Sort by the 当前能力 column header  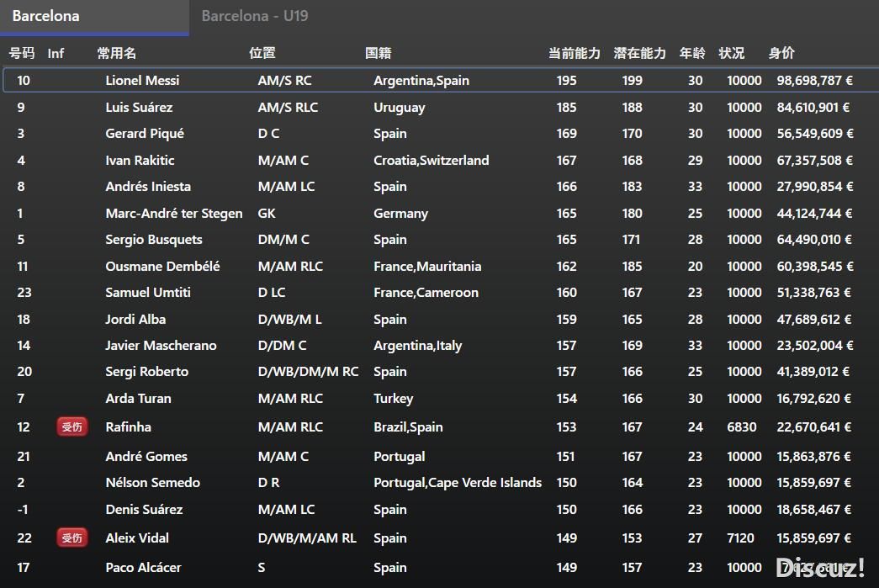(x=574, y=53)
